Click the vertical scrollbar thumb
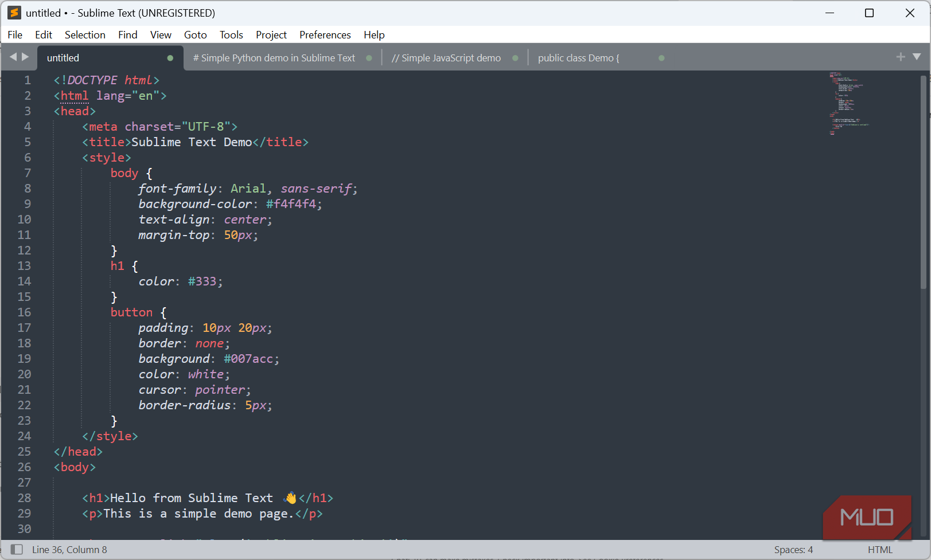 (924, 182)
